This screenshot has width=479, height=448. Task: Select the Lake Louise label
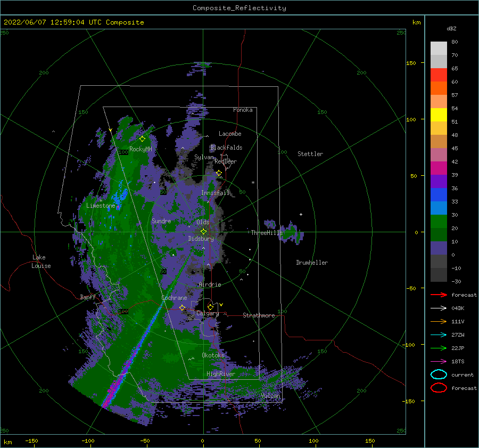pos(41,262)
